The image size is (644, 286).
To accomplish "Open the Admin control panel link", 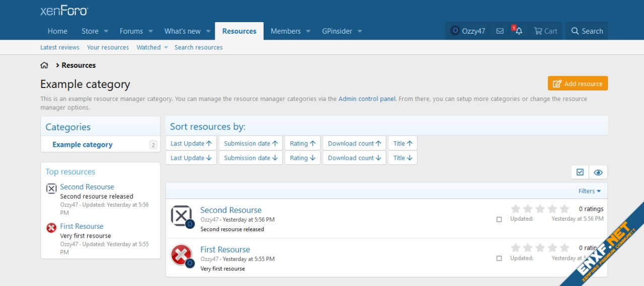I will (x=367, y=99).
